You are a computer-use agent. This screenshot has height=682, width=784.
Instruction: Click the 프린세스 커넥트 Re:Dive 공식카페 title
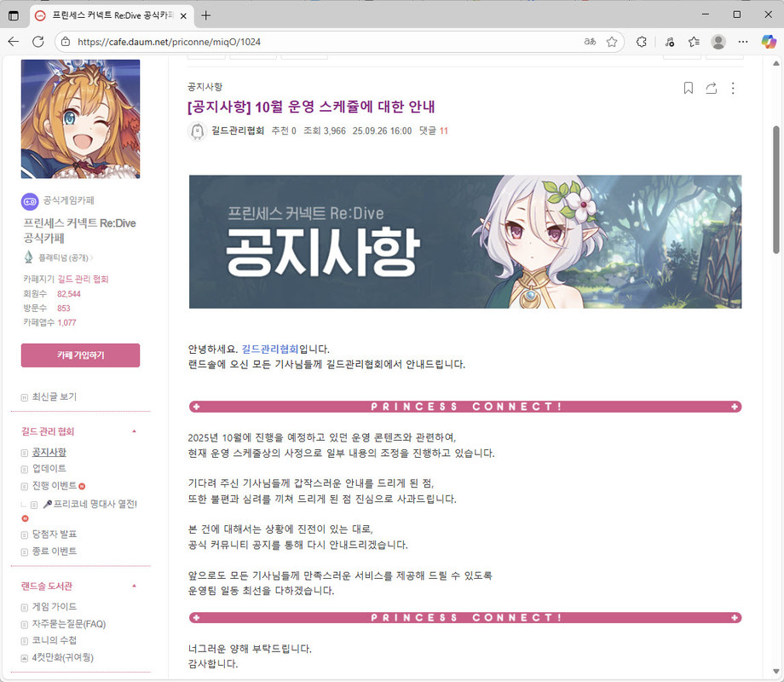tap(79, 230)
